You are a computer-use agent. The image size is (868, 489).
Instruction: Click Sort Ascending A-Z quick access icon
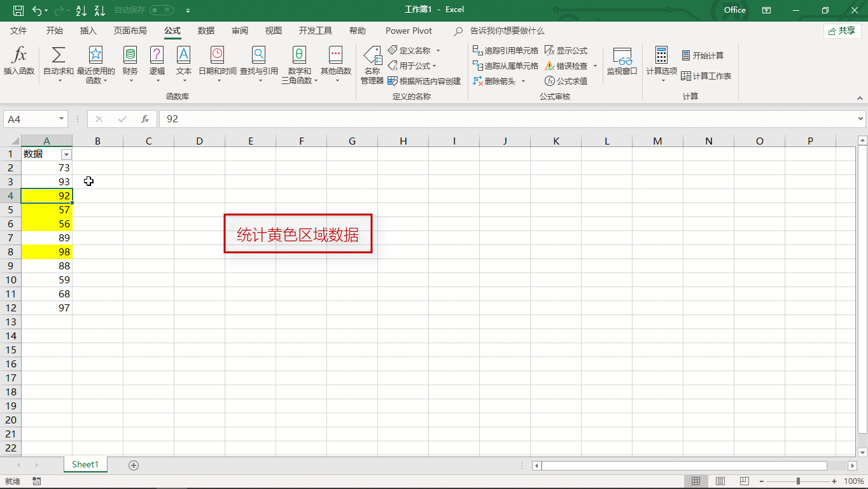point(81,10)
